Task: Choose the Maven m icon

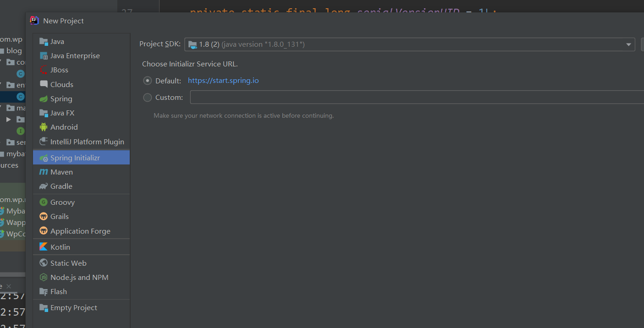Action: [44, 172]
